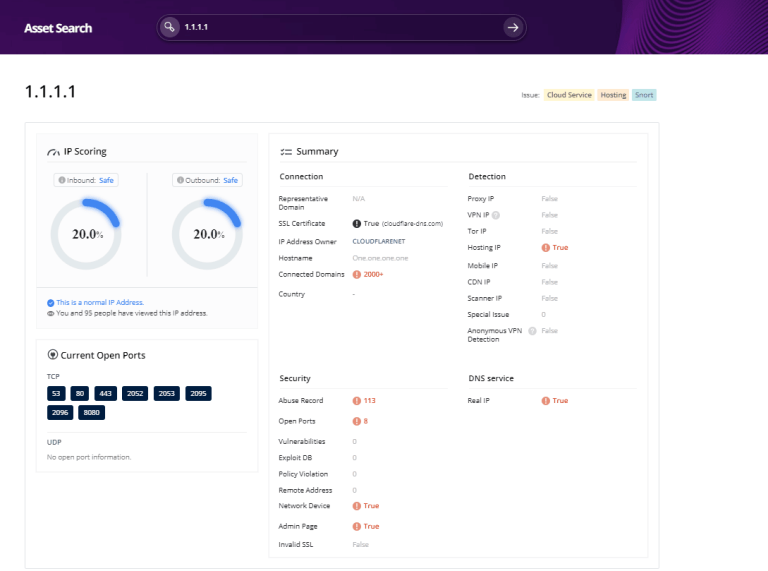Click the alert icon next to Abuse Record 113
768x571 pixels.
tap(357, 400)
